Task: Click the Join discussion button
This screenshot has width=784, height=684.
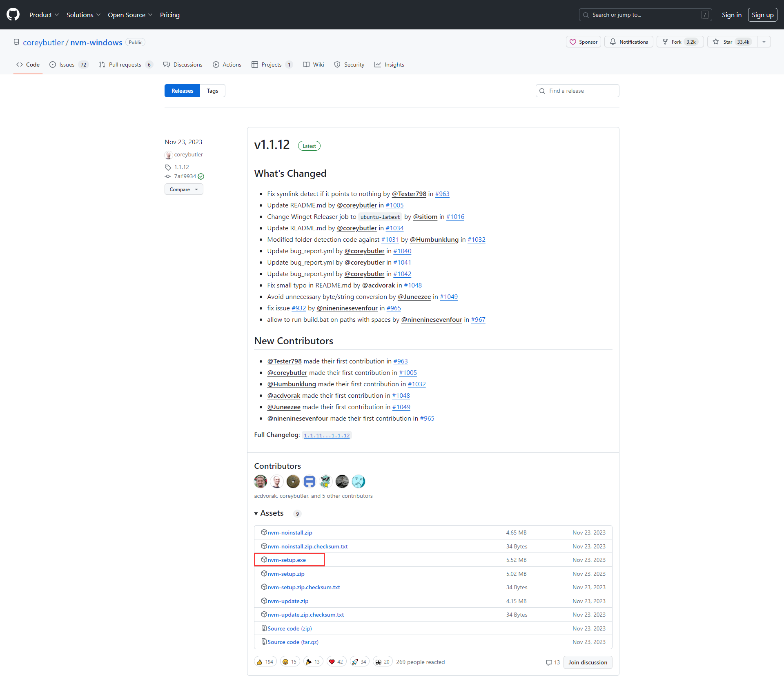Action: tap(588, 662)
